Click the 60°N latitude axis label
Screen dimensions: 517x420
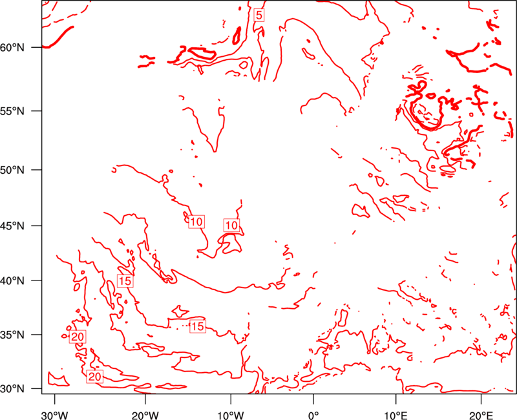pos(12,47)
